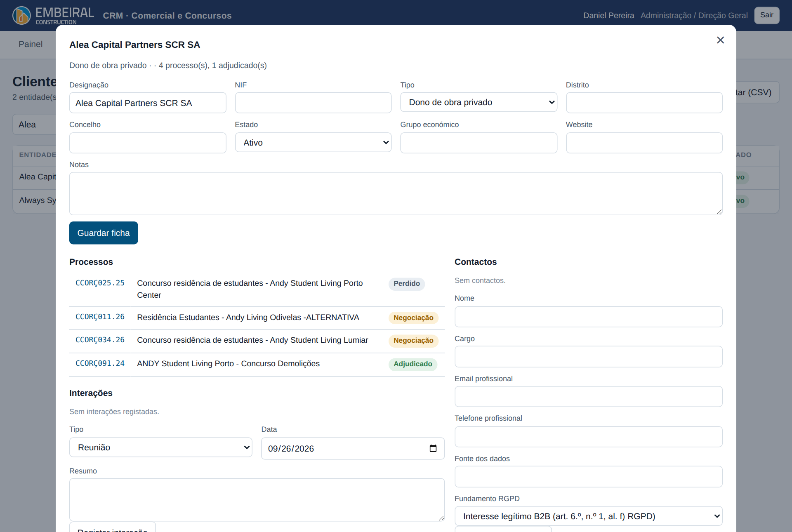Click into the Notas text area
Image resolution: width=792 pixels, height=532 pixels.
coord(396,193)
